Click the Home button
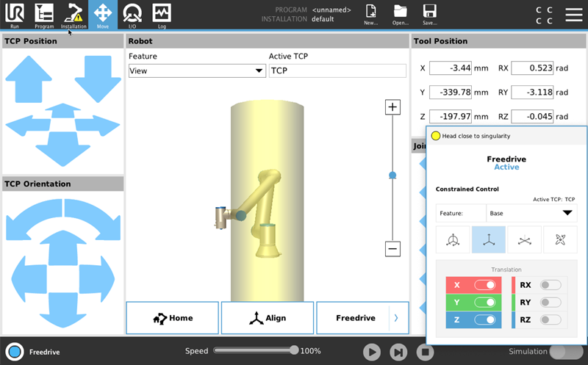The image size is (588, 365). tap(172, 318)
